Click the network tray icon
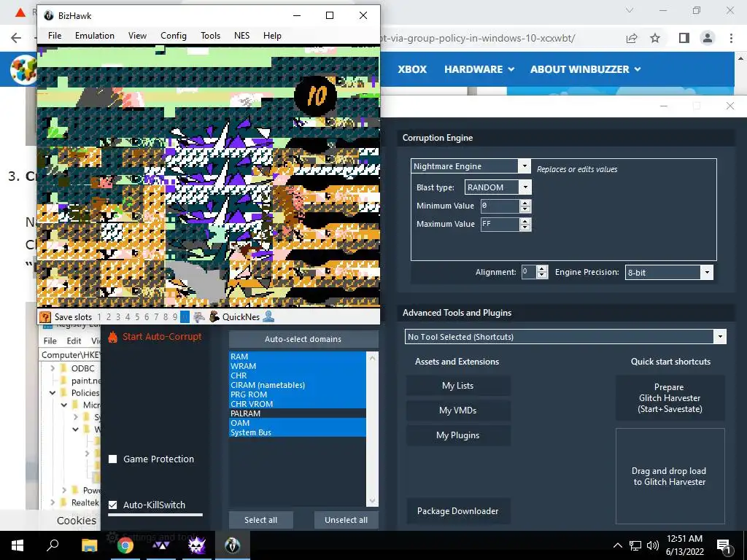This screenshot has height=560, width=747. 635,545
